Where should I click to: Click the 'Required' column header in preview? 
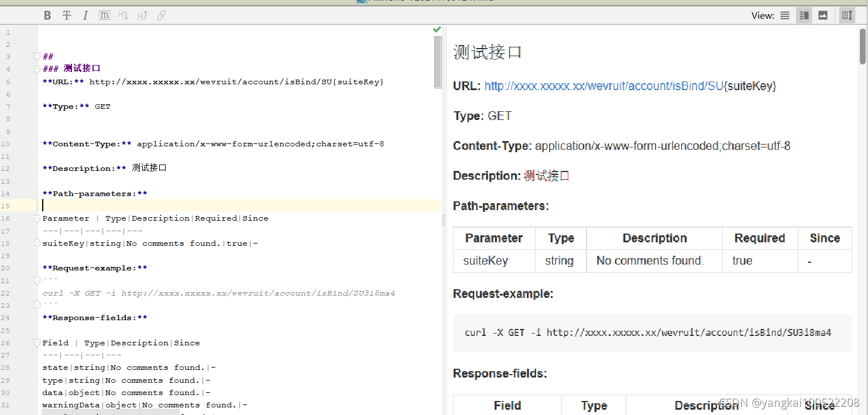coord(760,238)
